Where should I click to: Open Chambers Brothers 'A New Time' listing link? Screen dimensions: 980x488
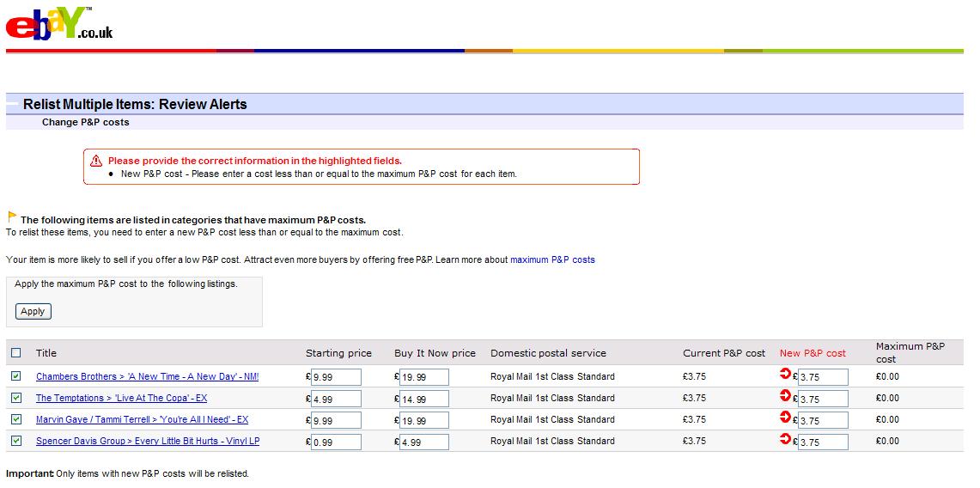coord(148,377)
